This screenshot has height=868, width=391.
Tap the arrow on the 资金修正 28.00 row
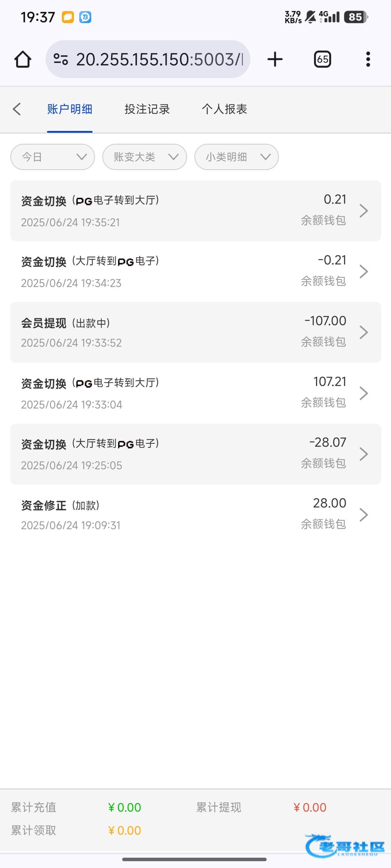(x=363, y=515)
